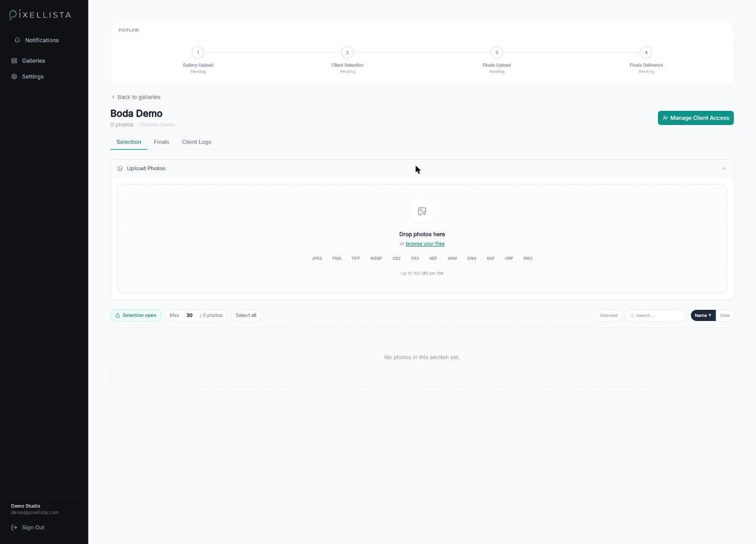Click the photo upload icon in dropzone

coord(422,211)
